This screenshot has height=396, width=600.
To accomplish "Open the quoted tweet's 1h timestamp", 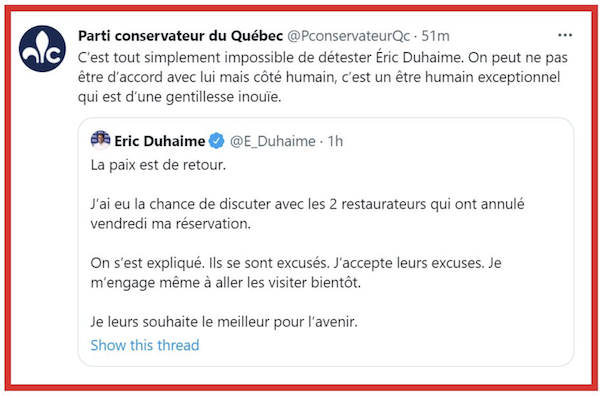I will point(335,142).
